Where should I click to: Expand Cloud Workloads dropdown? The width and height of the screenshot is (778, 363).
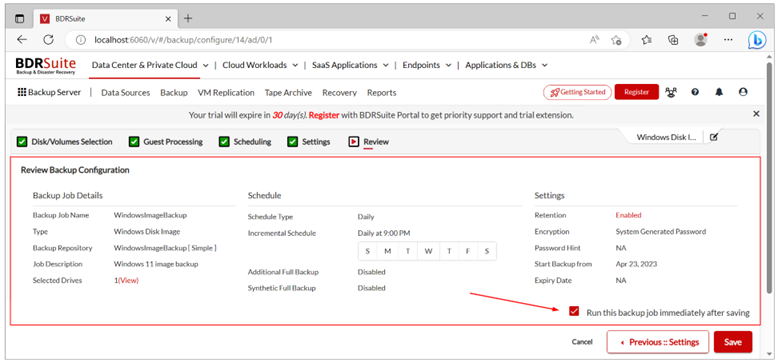click(260, 65)
